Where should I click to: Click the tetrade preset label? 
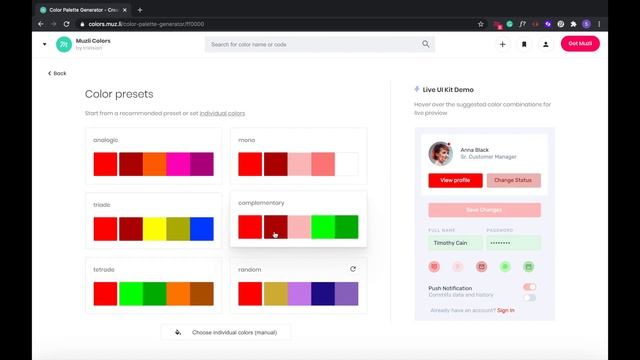click(104, 270)
